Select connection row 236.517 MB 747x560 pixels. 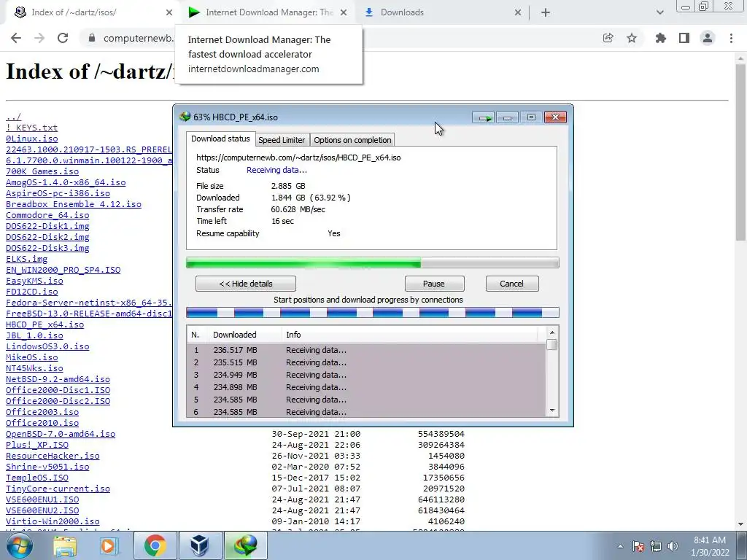(x=366, y=350)
